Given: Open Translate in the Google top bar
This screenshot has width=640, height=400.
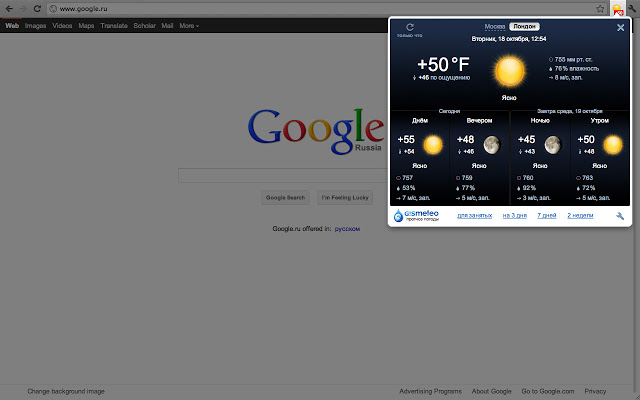Looking at the screenshot, I should point(114,26).
